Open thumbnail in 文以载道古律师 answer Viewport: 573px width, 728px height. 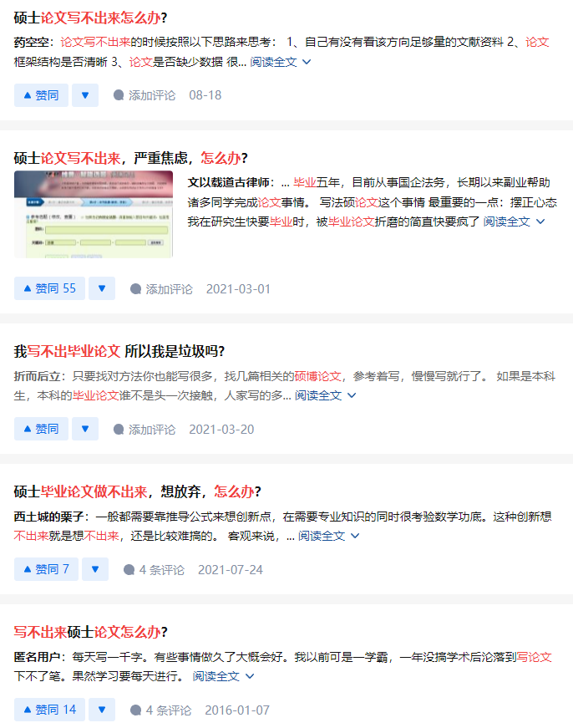pos(94,214)
